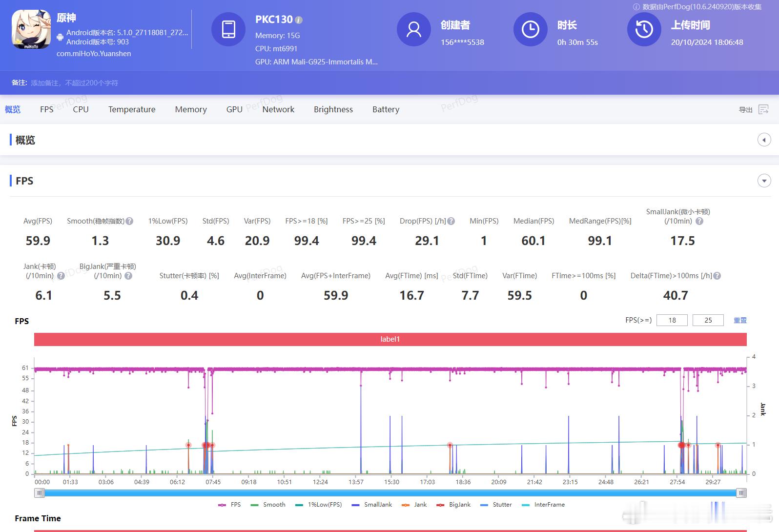Viewport: 779px width, 532px height.
Task: Click the creator ID 156****5538
Action: 462,42
